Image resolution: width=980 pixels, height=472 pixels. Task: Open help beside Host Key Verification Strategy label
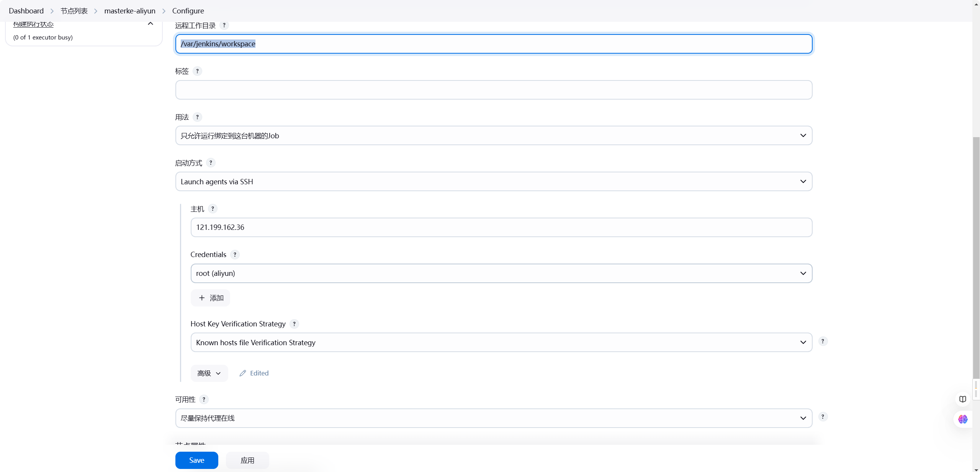(294, 324)
